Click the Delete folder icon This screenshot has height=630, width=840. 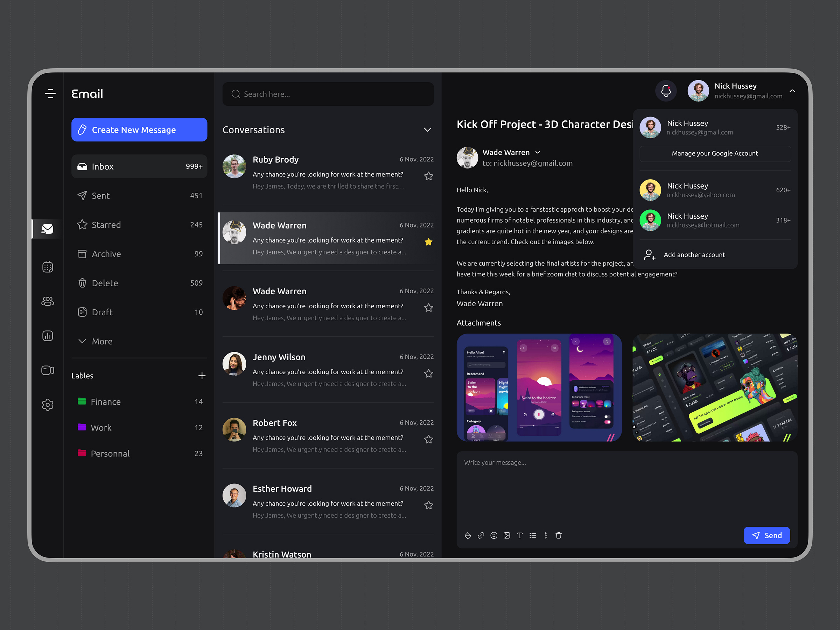click(82, 282)
